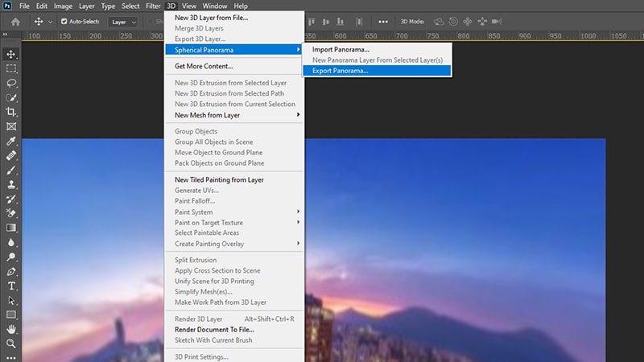The height and width of the screenshot is (362, 644).
Task: Open the View menu
Action: 189,6
